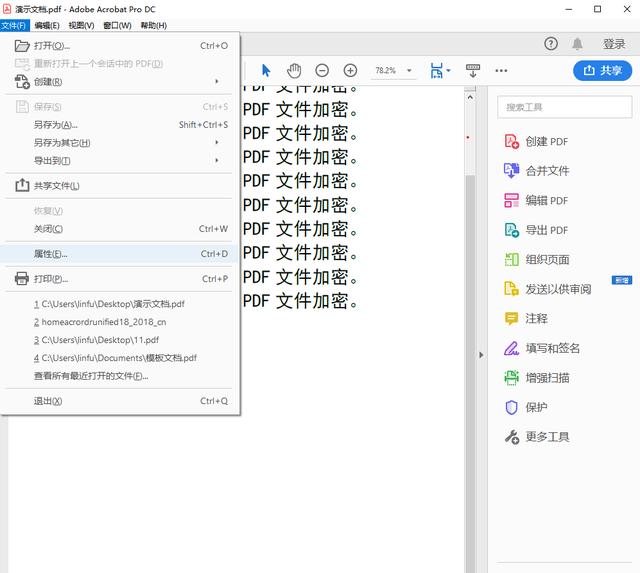The width and height of the screenshot is (640, 573).
Task: Open the zoom percentage dropdown
Action: [x=409, y=71]
